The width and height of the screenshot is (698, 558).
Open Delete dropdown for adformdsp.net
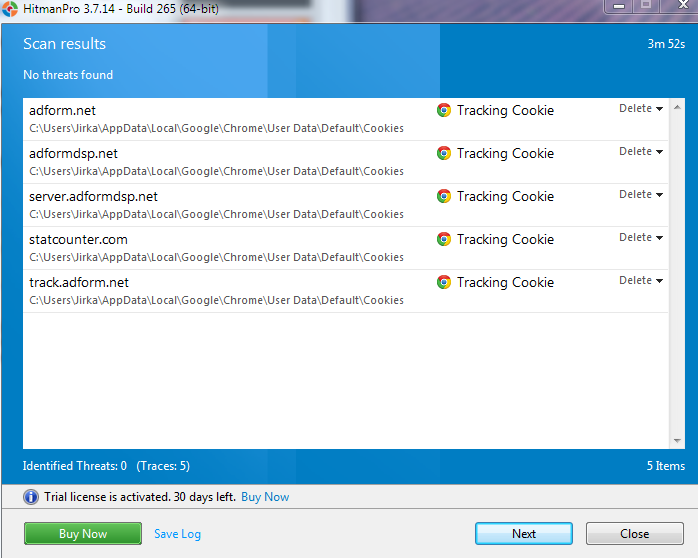[641, 152]
